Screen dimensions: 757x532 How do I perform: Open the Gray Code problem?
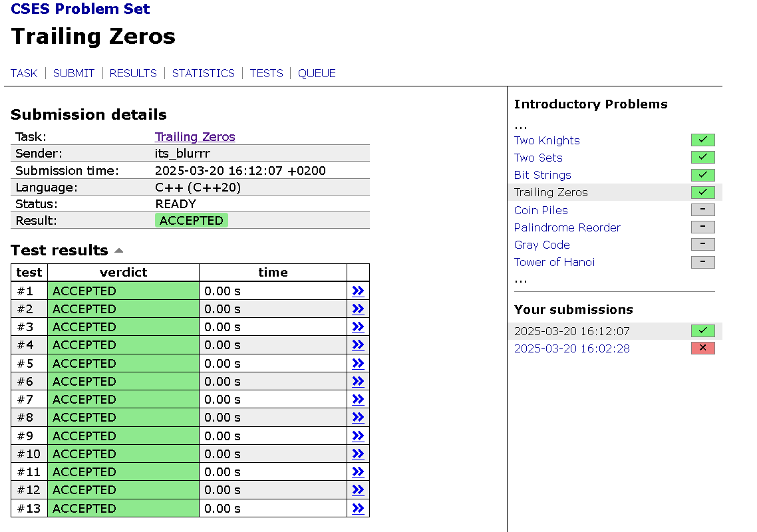[542, 245]
